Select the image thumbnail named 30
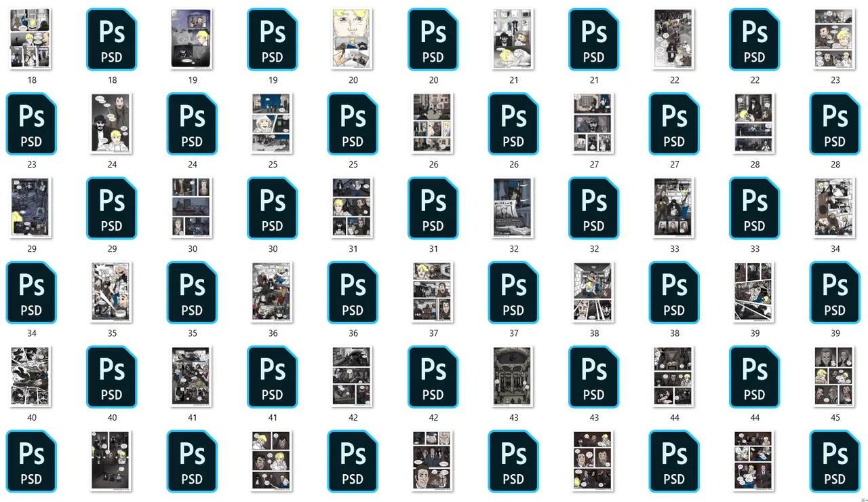This screenshot has height=502, width=868. 192,208
